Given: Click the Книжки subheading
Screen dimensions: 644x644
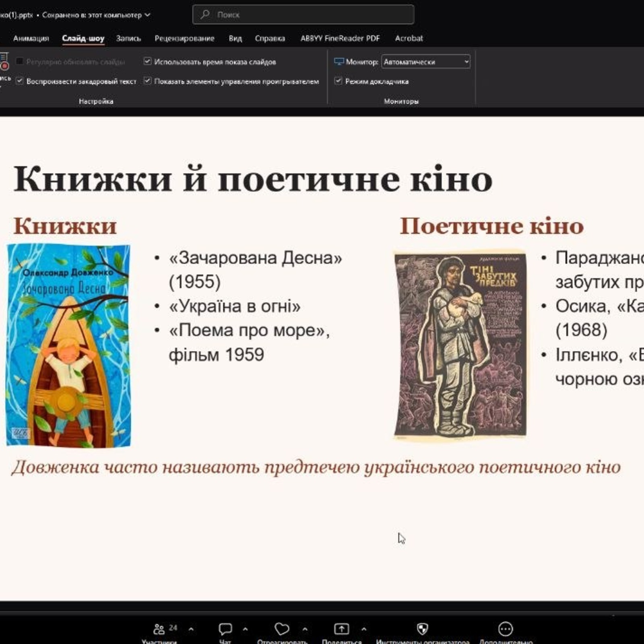Looking at the screenshot, I should 65,226.
